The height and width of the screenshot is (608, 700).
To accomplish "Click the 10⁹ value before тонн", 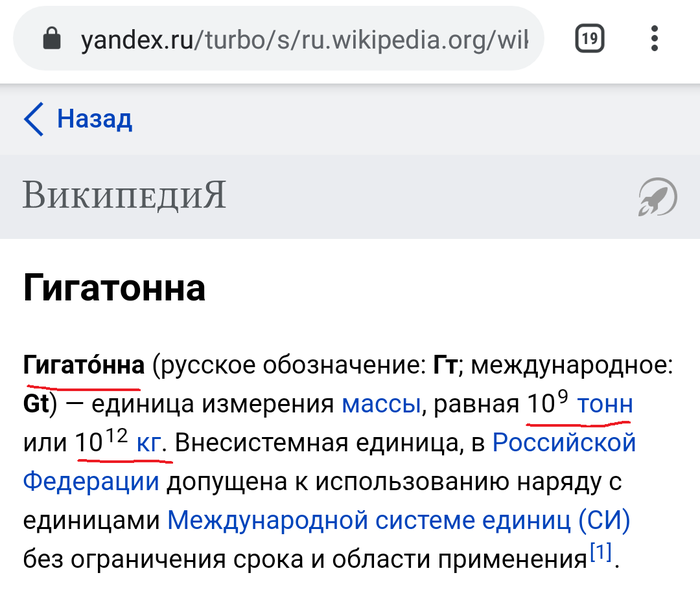I will (547, 403).
